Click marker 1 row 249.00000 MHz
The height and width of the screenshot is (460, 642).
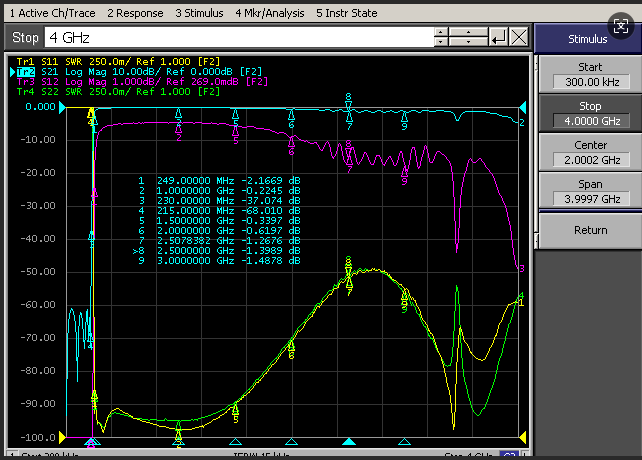(219, 181)
